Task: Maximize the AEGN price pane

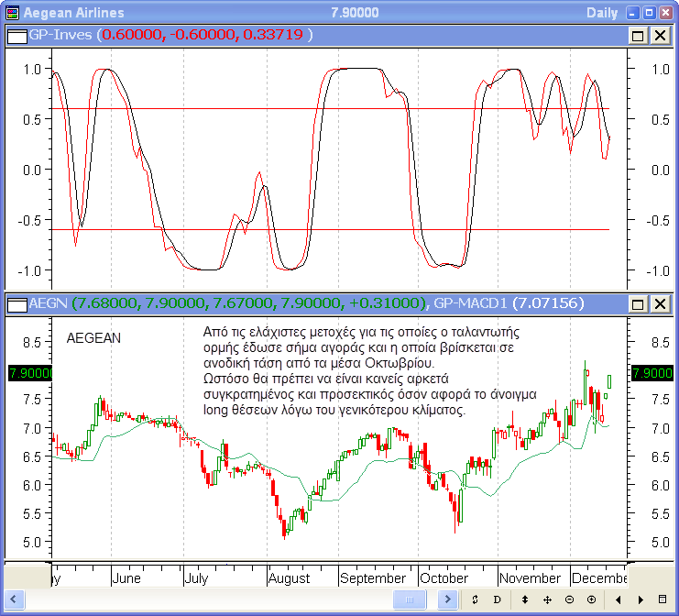Action: coord(639,303)
